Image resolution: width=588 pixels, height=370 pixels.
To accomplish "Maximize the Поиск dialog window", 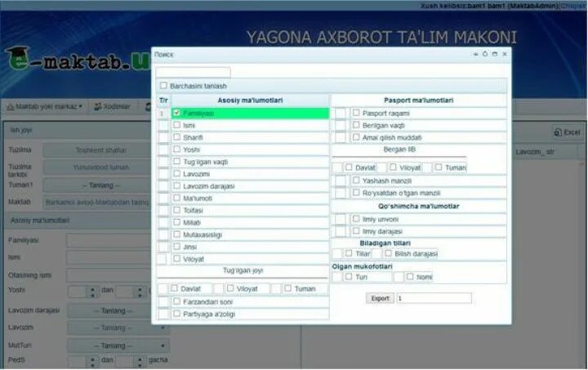I will [x=495, y=54].
